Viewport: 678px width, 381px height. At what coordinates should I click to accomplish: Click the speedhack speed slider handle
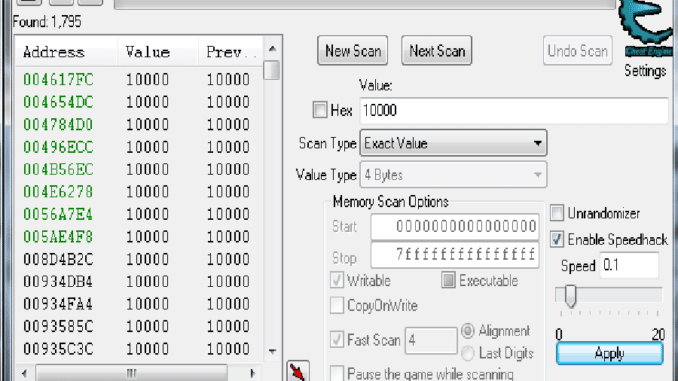571,296
